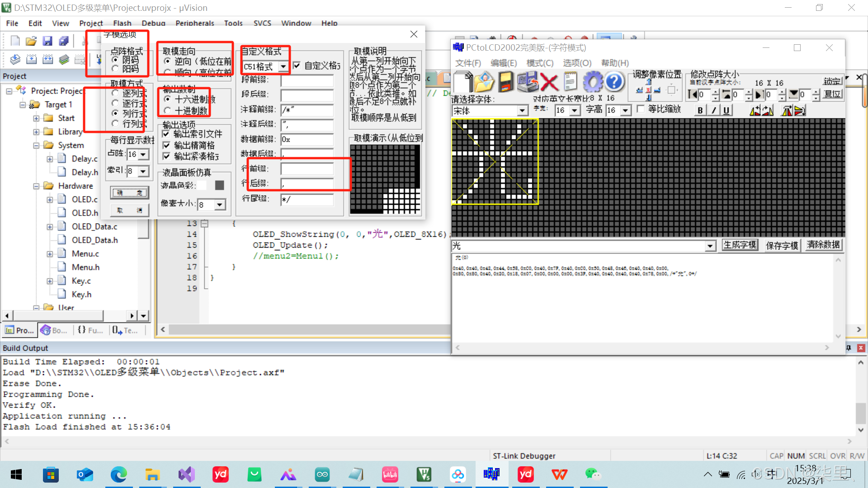The width and height of the screenshot is (868, 488).
Task: Click the floppy disk save icon in PCtoLCD
Action: coord(505,82)
